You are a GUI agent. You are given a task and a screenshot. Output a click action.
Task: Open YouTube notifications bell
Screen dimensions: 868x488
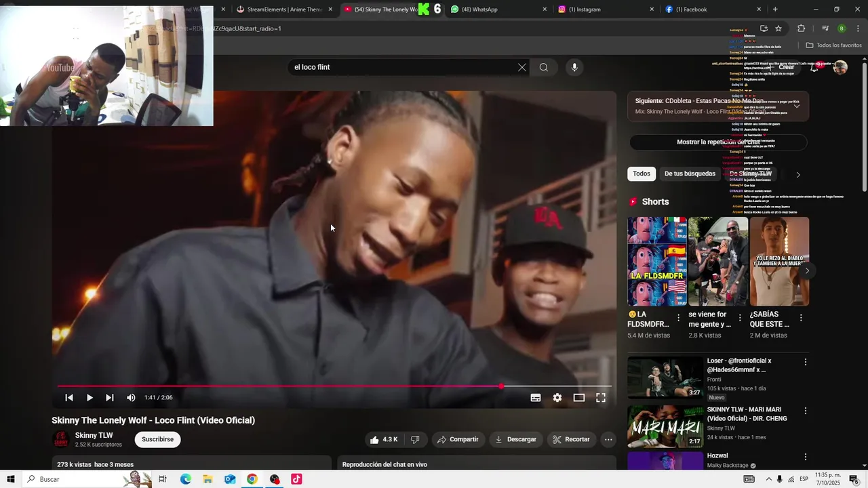coord(814,67)
